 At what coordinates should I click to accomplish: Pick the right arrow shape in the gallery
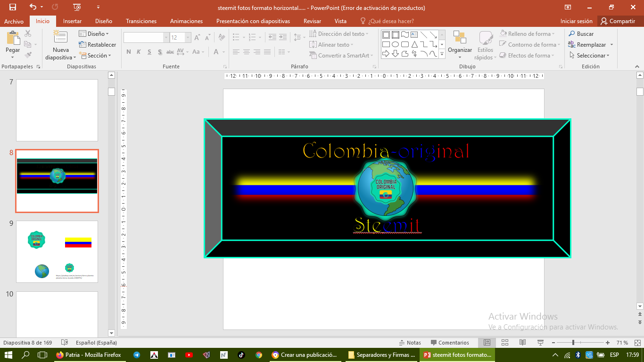[386, 54]
